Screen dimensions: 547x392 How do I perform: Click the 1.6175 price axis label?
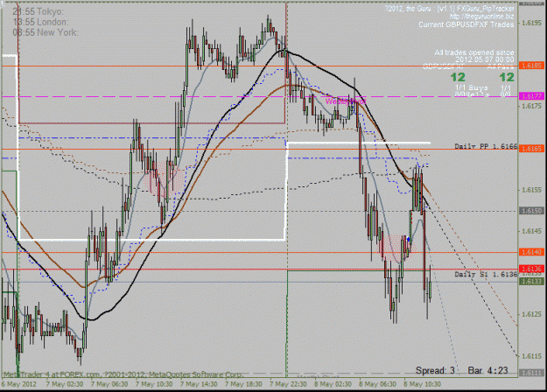click(x=531, y=106)
